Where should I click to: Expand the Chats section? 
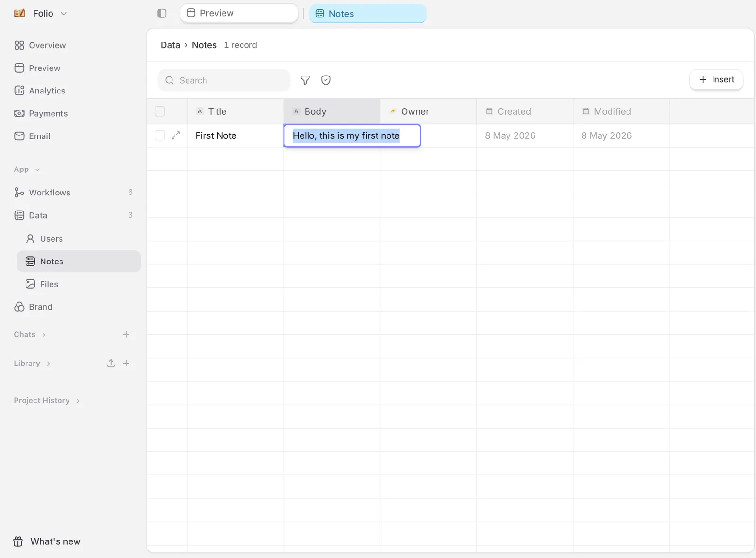pos(30,334)
